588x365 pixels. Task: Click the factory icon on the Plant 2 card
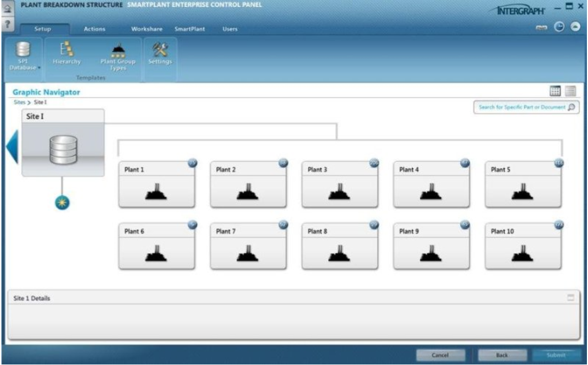pyautogui.click(x=248, y=192)
